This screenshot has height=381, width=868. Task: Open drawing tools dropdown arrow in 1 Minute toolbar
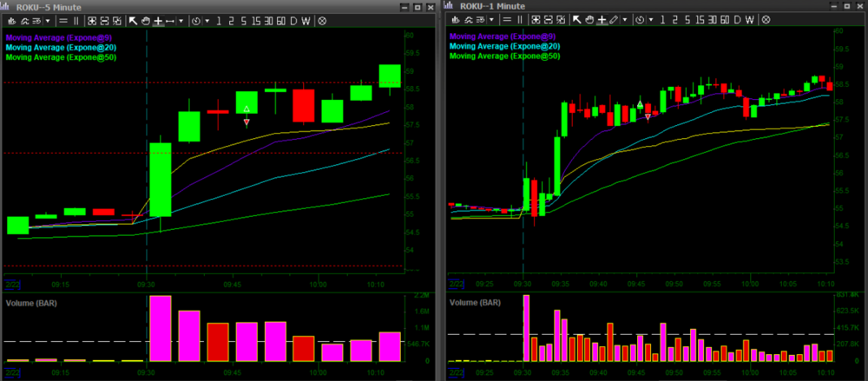point(625,19)
